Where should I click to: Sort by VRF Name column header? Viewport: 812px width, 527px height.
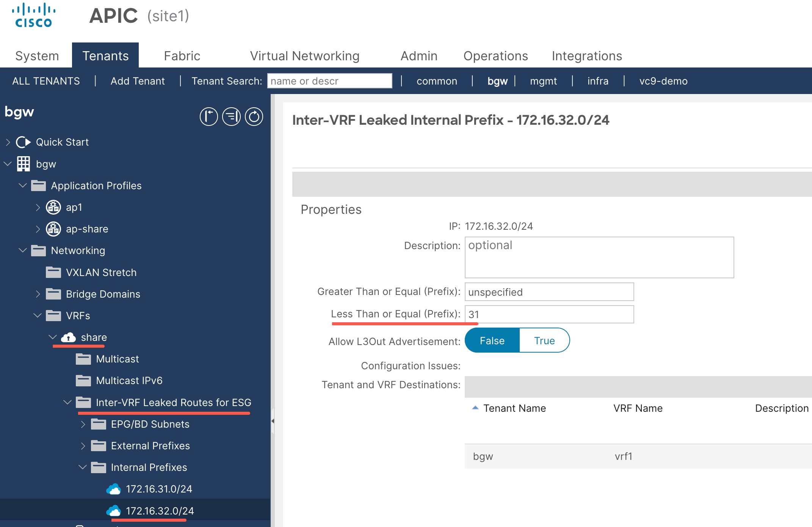click(x=638, y=408)
